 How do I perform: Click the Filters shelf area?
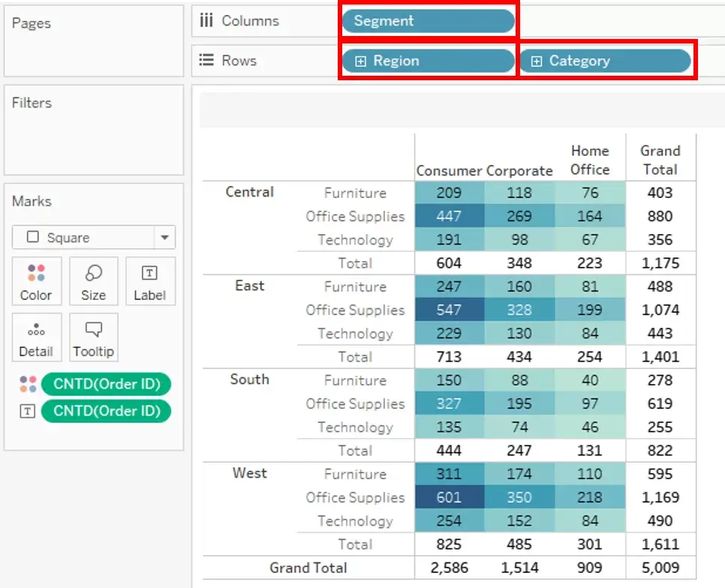[x=94, y=130]
